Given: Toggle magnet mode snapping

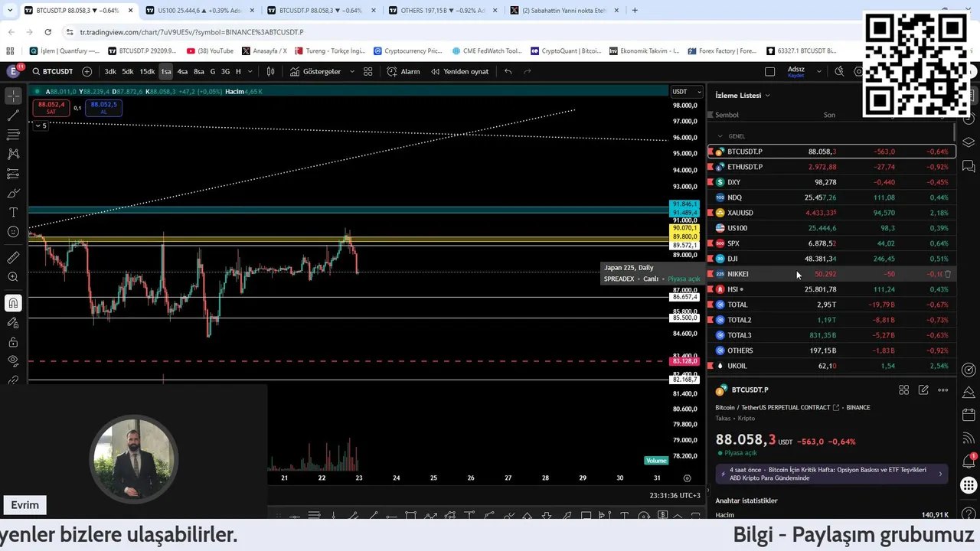Looking at the screenshot, I should (x=13, y=303).
